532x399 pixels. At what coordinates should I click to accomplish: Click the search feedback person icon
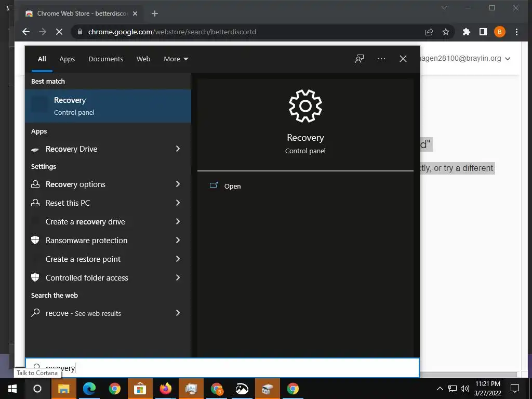click(x=360, y=59)
